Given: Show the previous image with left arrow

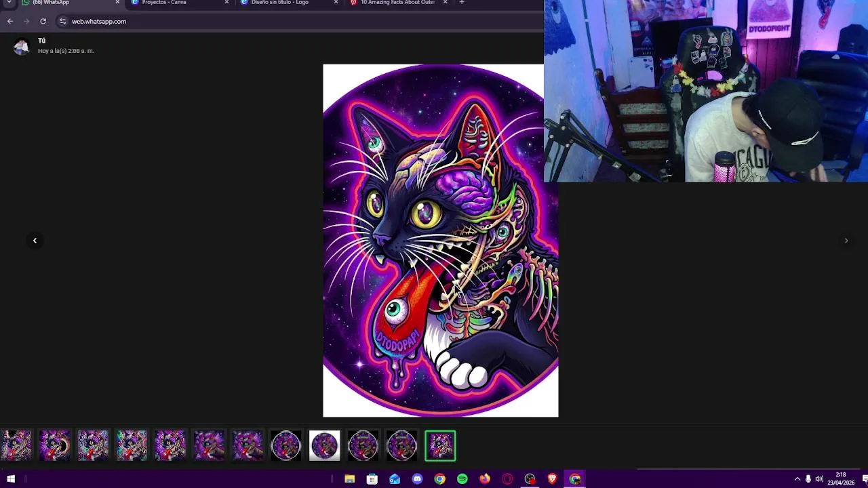Looking at the screenshot, I should (35, 241).
